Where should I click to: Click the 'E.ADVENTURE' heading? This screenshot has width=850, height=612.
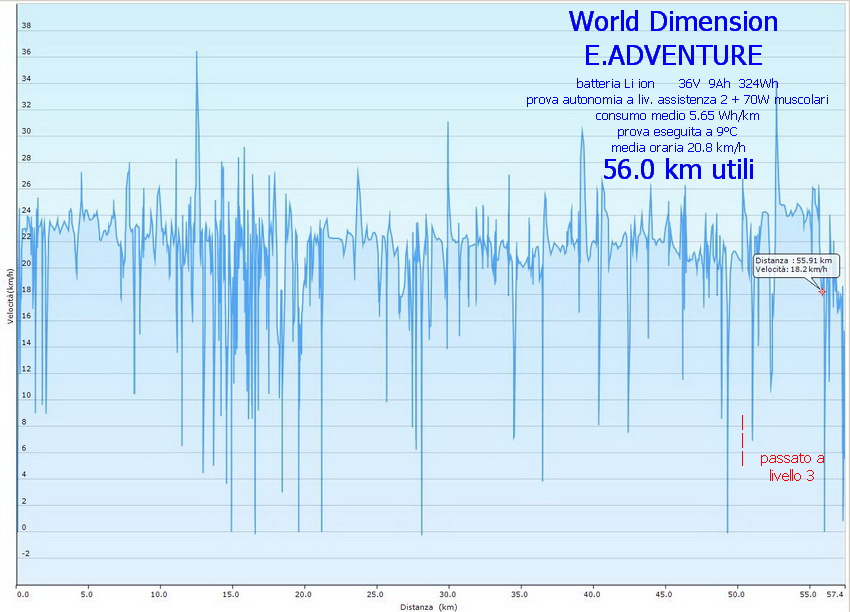pyautogui.click(x=673, y=55)
